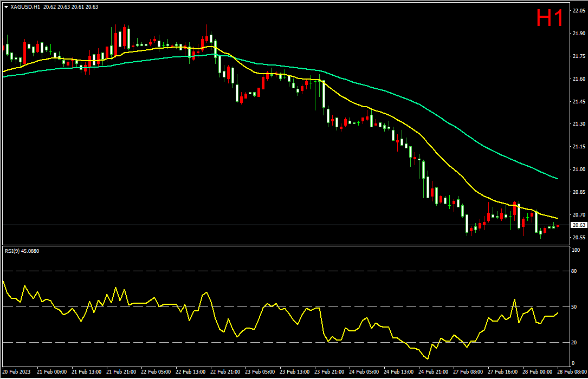Click the 21 Feb 13:00 time label
The image size is (588, 379).
coord(86,371)
